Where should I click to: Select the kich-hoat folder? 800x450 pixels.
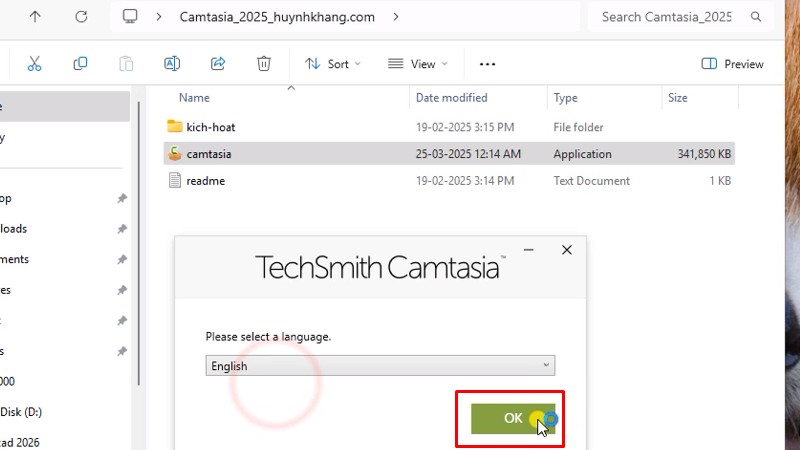coord(210,127)
